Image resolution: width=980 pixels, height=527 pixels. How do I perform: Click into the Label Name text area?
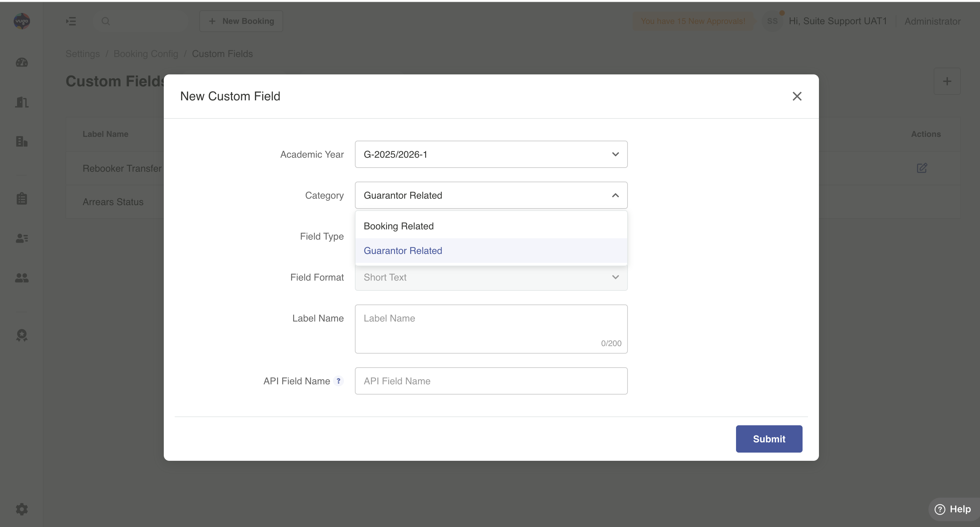point(491,329)
